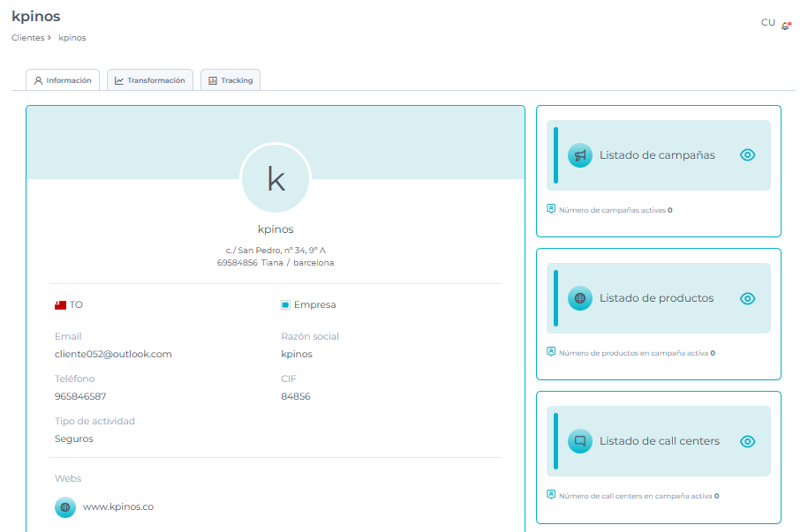Open the www.kpinos.co website link
Viewport: 808px width, 532px height.
pos(117,507)
